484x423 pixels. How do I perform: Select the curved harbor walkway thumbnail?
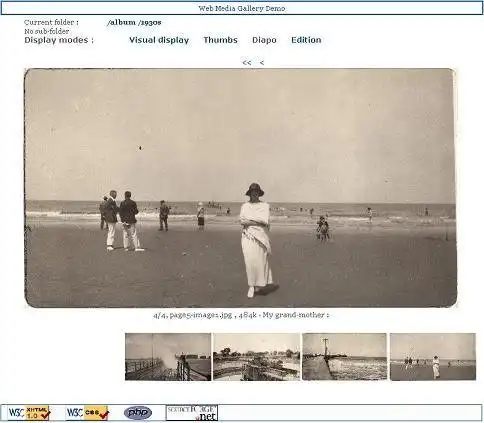[x=257, y=357]
